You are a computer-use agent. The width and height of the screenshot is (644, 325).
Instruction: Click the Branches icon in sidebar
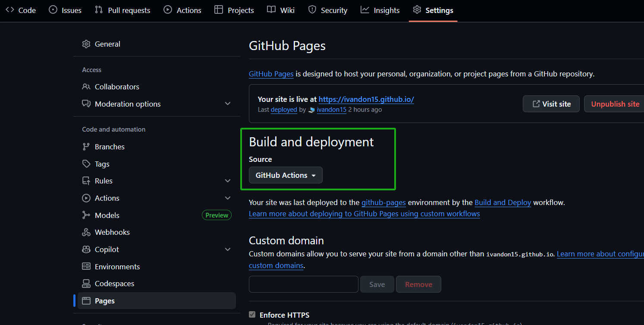click(86, 147)
